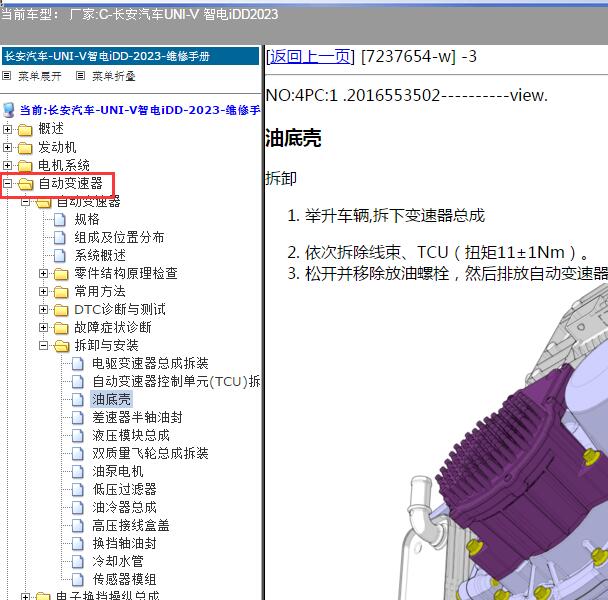Open 双质量飞轮总成拆装 page
The height and width of the screenshot is (600, 608).
point(150,453)
